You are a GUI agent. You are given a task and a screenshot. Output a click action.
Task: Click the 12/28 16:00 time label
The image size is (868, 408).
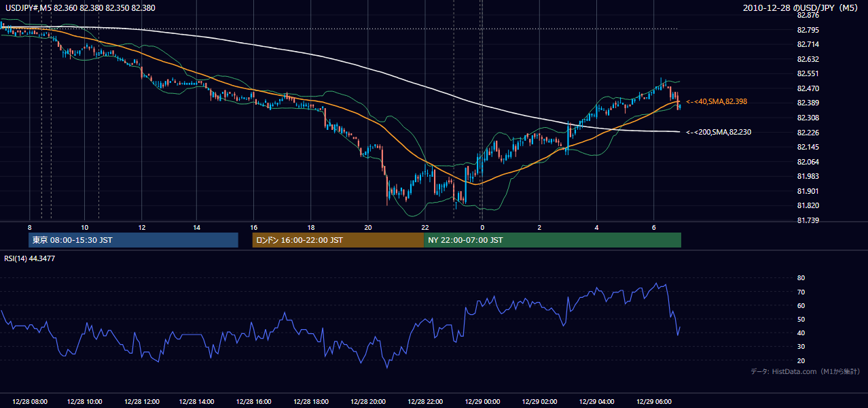(x=255, y=402)
